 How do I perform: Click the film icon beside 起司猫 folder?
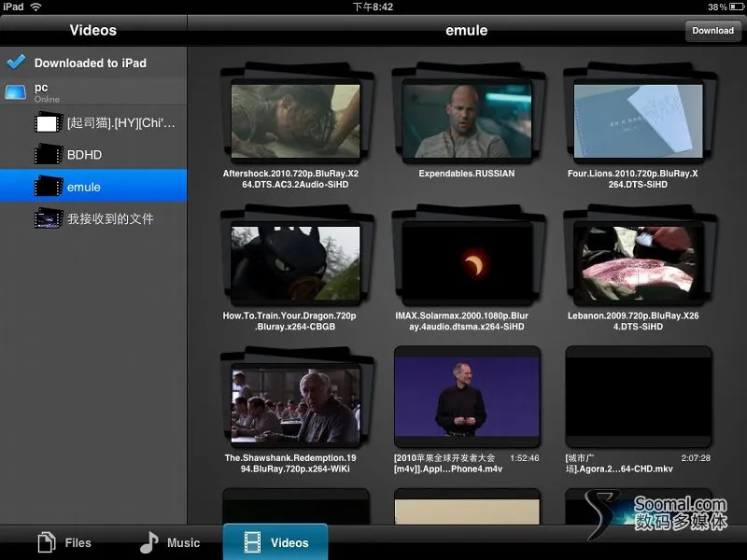click(x=49, y=123)
